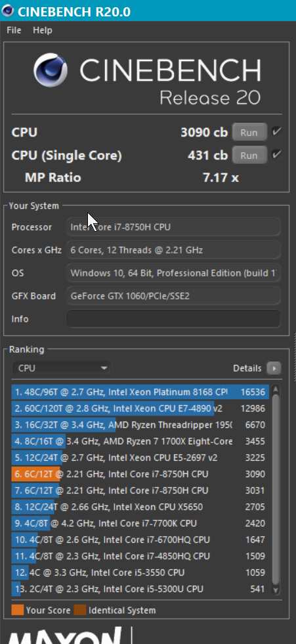Click the Cinebench sphere logo in header
This screenshot has width=296, height=644.
pyautogui.click(x=51, y=70)
